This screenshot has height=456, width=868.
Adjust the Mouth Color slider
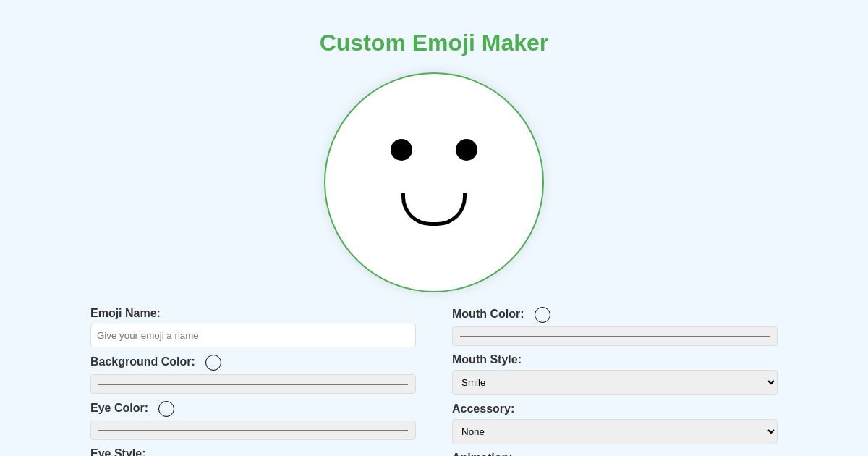click(x=615, y=336)
